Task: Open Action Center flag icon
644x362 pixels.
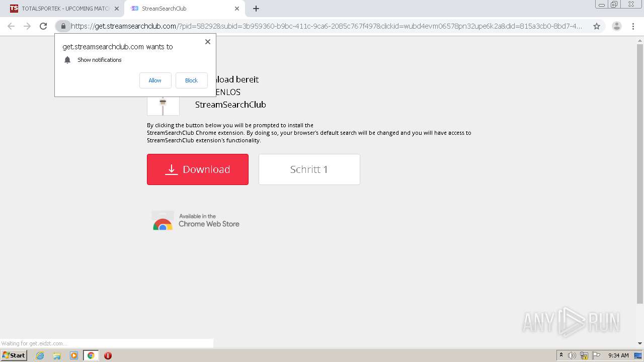Action: pyautogui.click(x=596, y=355)
